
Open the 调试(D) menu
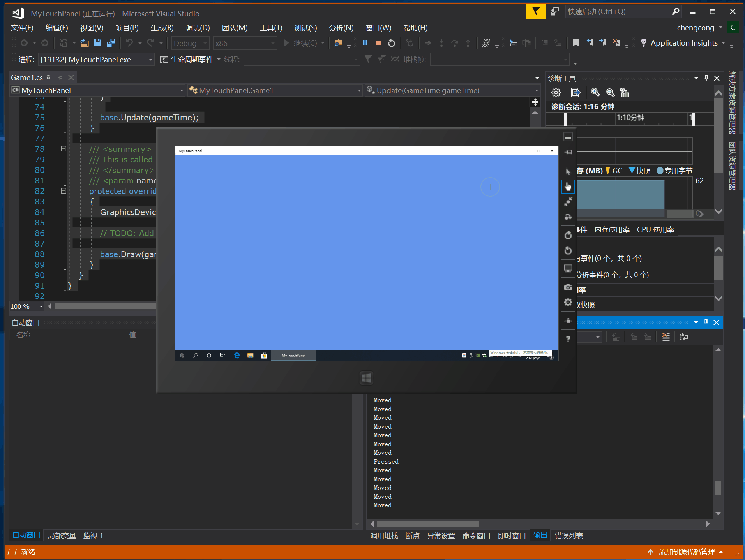[x=198, y=28]
